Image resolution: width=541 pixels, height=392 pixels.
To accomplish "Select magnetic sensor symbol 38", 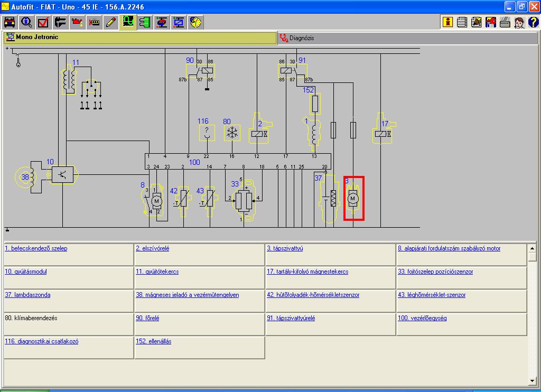I will click(x=25, y=178).
